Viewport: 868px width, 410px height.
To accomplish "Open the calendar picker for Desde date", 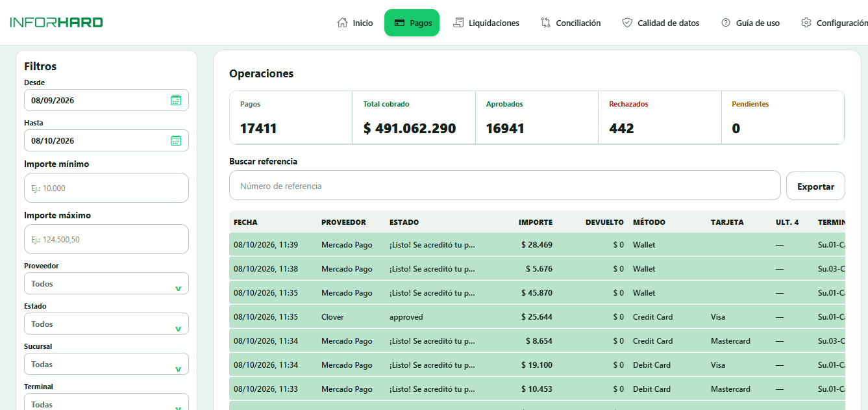I will (x=176, y=100).
